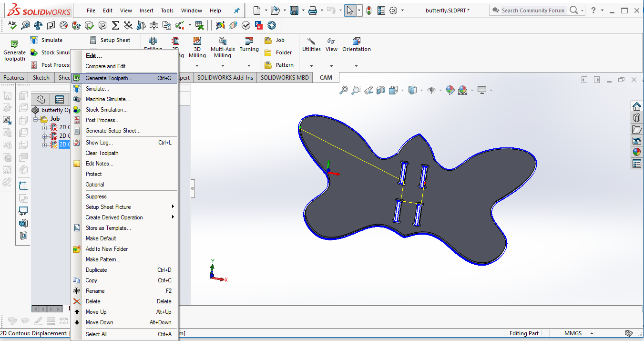
Task: Switch to the SOLIDWORKS Add-Ins tab
Action: [x=225, y=78]
